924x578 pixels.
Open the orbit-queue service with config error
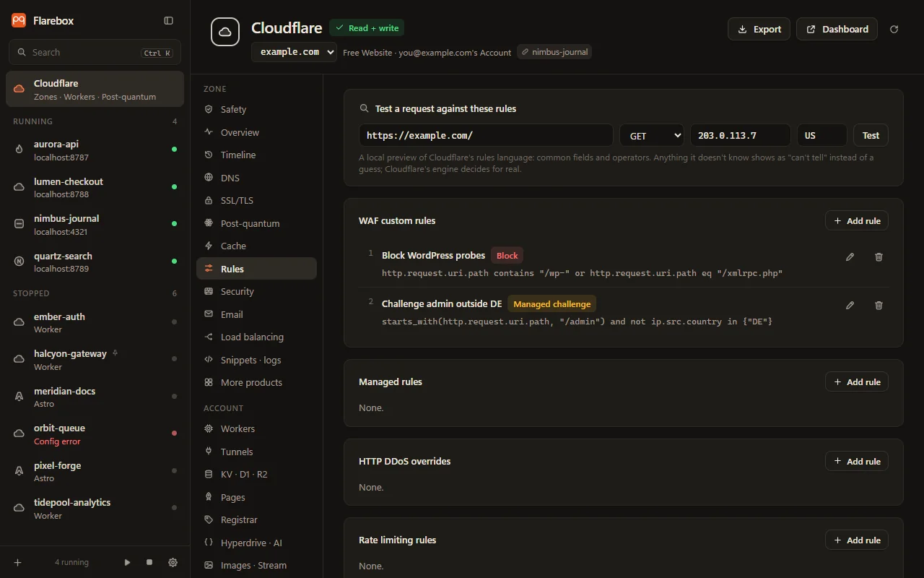[x=95, y=434]
